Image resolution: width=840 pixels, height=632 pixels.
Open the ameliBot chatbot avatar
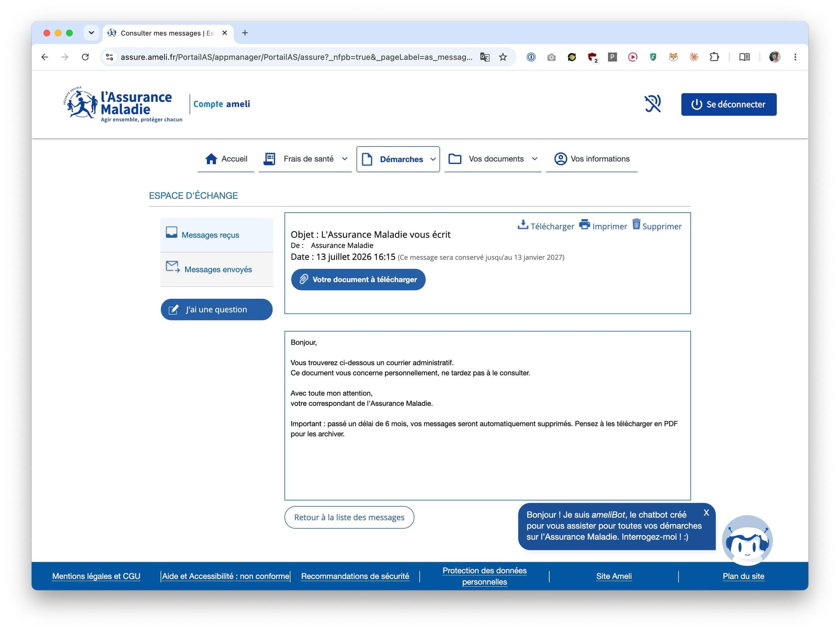pyautogui.click(x=747, y=541)
